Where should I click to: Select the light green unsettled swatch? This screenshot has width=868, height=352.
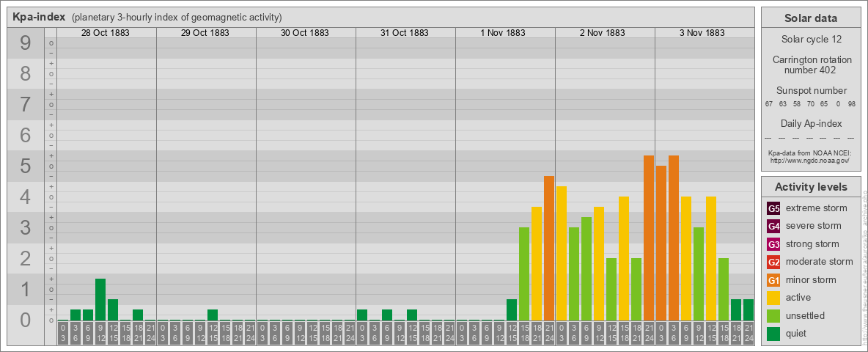coord(773,316)
